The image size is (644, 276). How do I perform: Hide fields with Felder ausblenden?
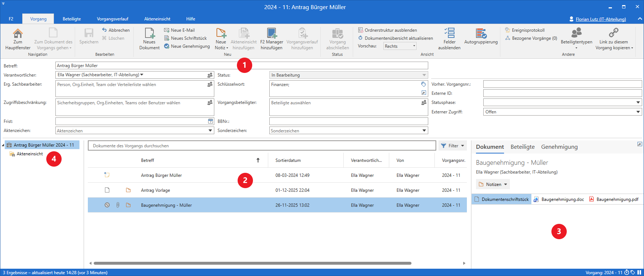tap(449, 39)
